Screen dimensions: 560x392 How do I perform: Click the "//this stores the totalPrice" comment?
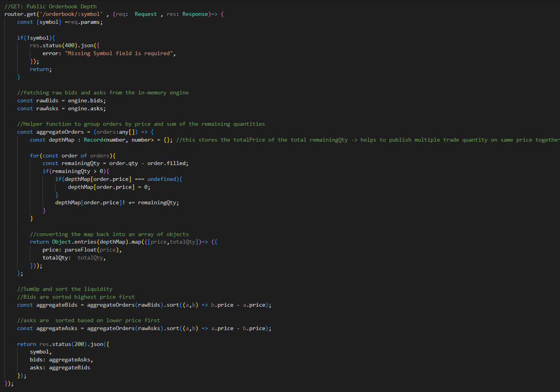pos(368,140)
